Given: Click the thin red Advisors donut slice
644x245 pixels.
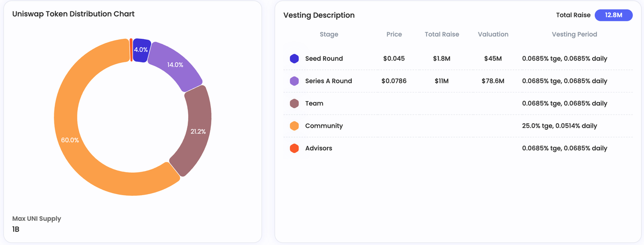Looking at the screenshot, I should point(131,50).
